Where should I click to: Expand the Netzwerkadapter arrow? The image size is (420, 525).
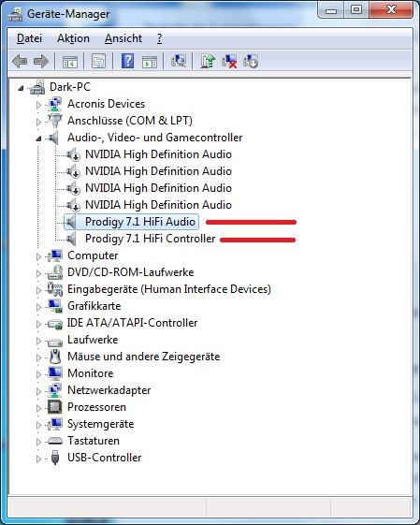[38, 391]
